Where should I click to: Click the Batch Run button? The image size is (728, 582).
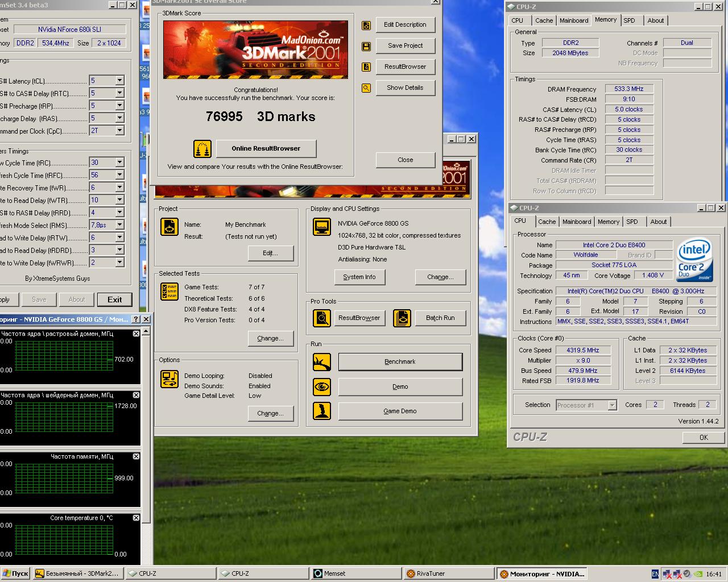click(x=440, y=318)
